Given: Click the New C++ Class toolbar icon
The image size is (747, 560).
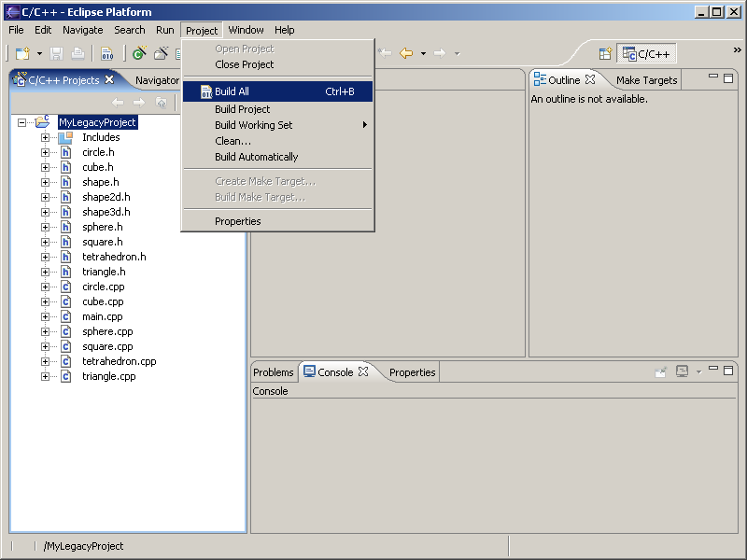Looking at the screenshot, I should [x=139, y=54].
